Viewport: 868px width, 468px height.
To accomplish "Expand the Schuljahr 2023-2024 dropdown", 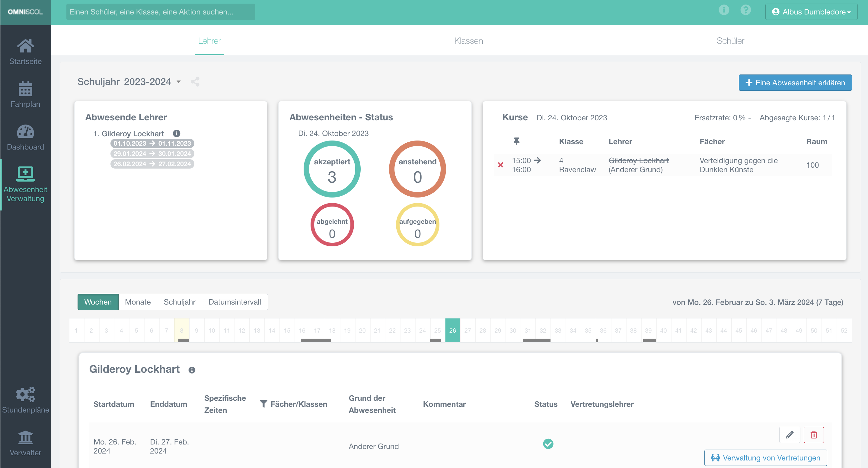I will [x=179, y=82].
